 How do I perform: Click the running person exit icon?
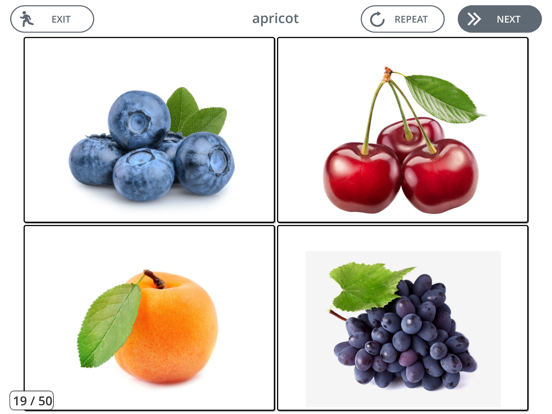pyautogui.click(x=26, y=19)
